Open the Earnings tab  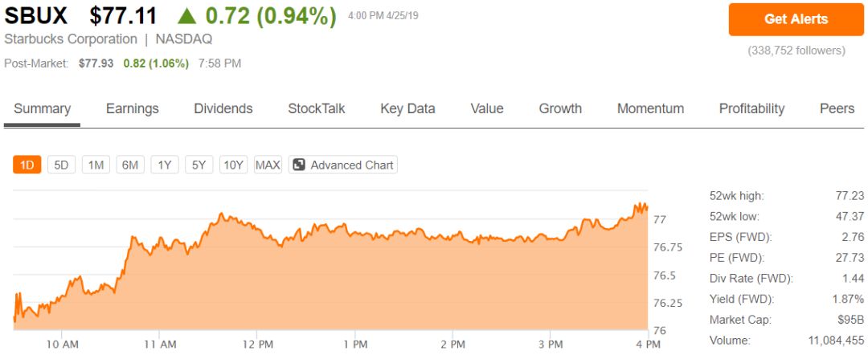coord(133,108)
